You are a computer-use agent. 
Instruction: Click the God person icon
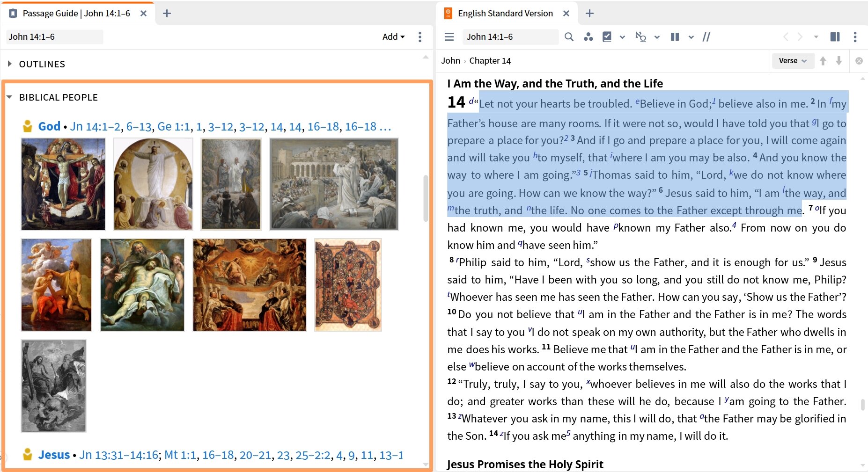click(28, 126)
